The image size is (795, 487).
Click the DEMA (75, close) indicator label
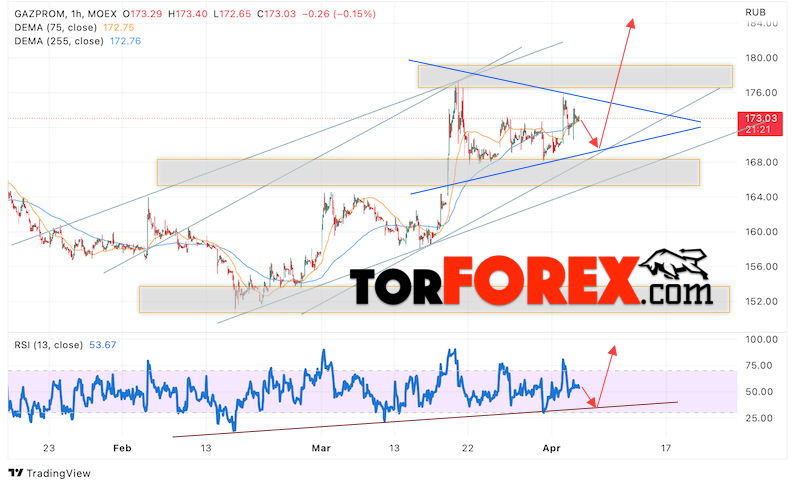tap(55, 27)
